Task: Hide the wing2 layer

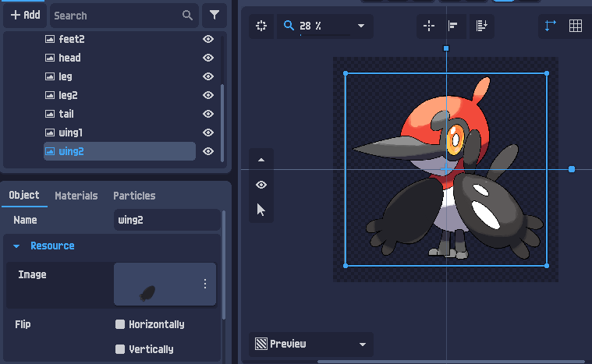Action: point(208,151)
